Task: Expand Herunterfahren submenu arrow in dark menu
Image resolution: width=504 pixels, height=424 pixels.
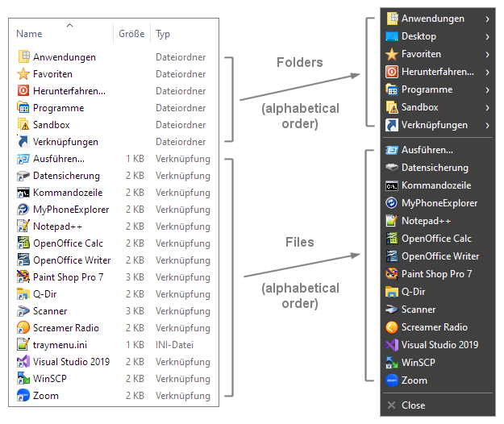Action: [x=488, y=72]
